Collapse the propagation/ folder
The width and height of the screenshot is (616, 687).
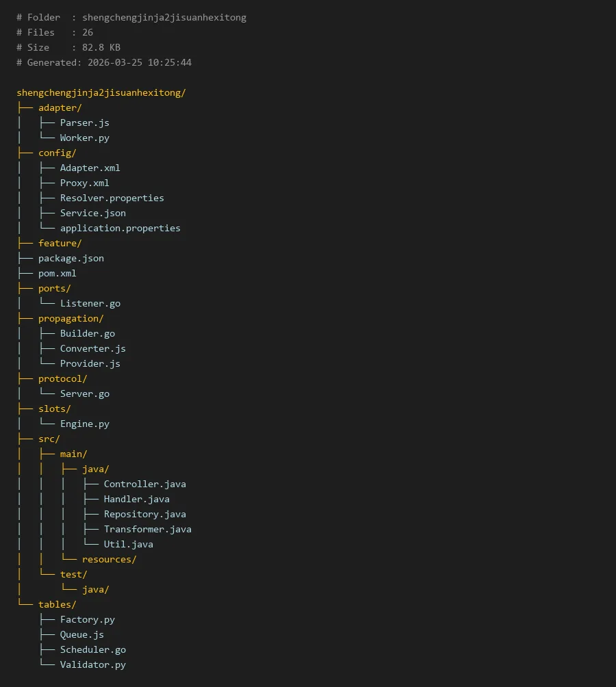[x=71, y=318]
